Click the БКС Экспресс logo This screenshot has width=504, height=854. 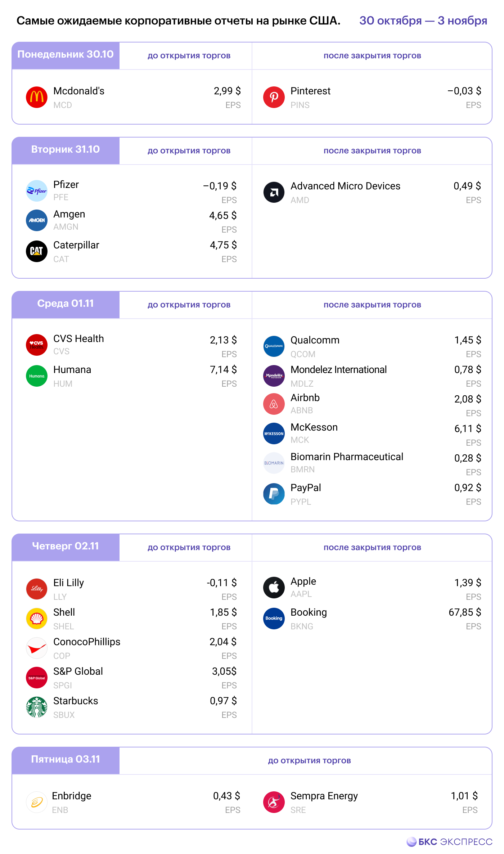pyautogui.click(x=449, y=842)
